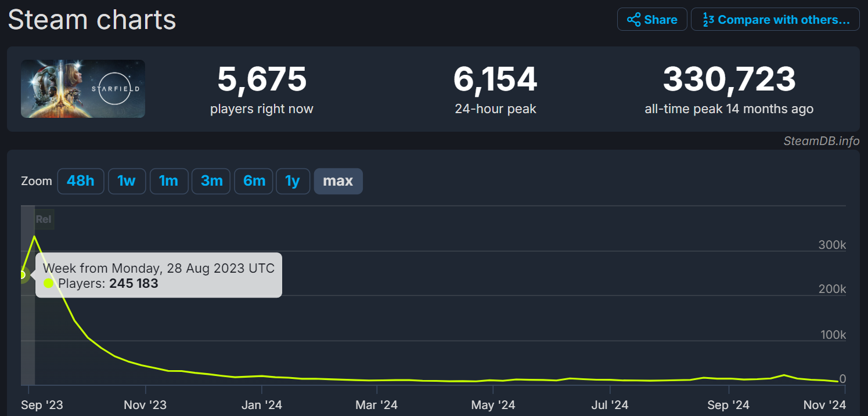The width and height of the screenshot is (868, 416).
Task: Click the tooltip week date text
Action: pyautogui.click(x=159, y=268)
